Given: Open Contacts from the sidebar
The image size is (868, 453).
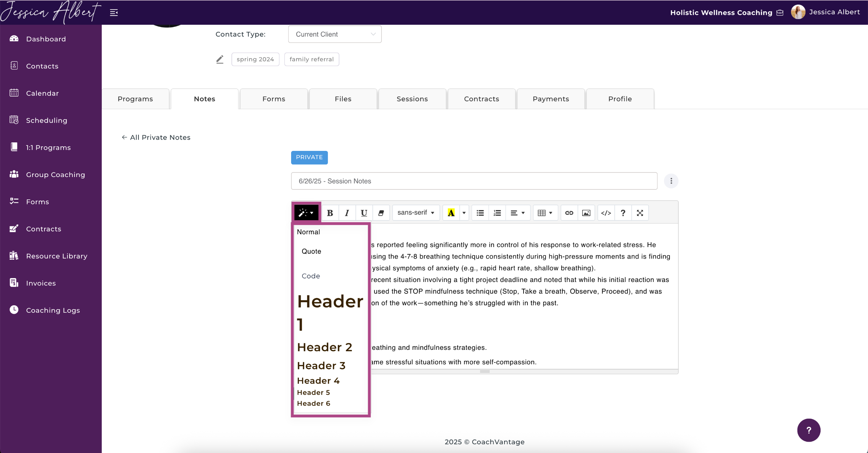Looking at the screenshot, I should point(42,66).
